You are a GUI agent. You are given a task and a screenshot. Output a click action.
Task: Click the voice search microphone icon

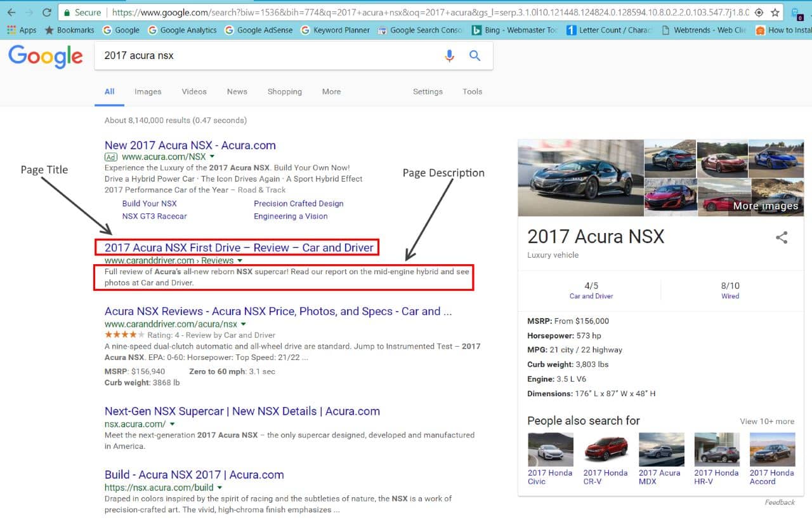(449, 56)
